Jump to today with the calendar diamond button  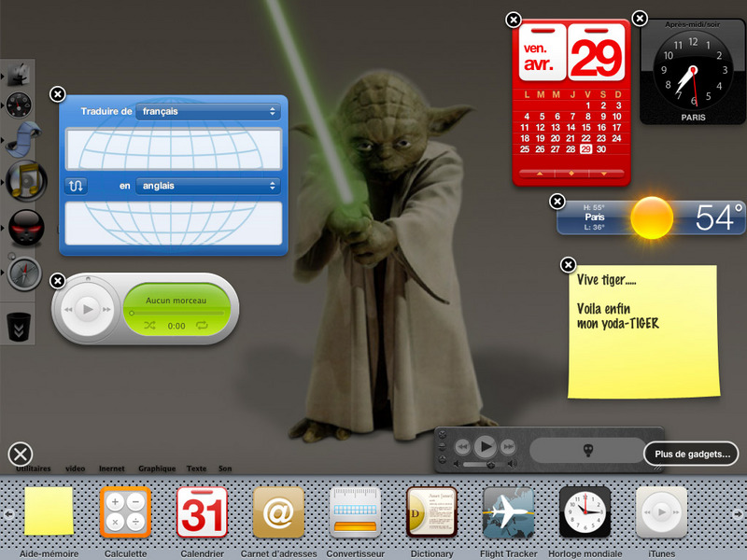pyautogui.click(x=571, y=174)
